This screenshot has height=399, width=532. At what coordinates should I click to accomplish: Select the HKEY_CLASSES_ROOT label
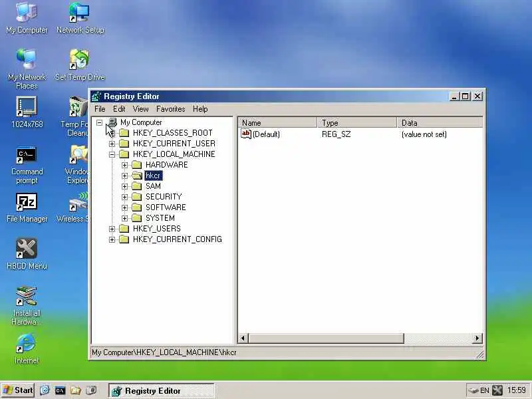point(173,132)
